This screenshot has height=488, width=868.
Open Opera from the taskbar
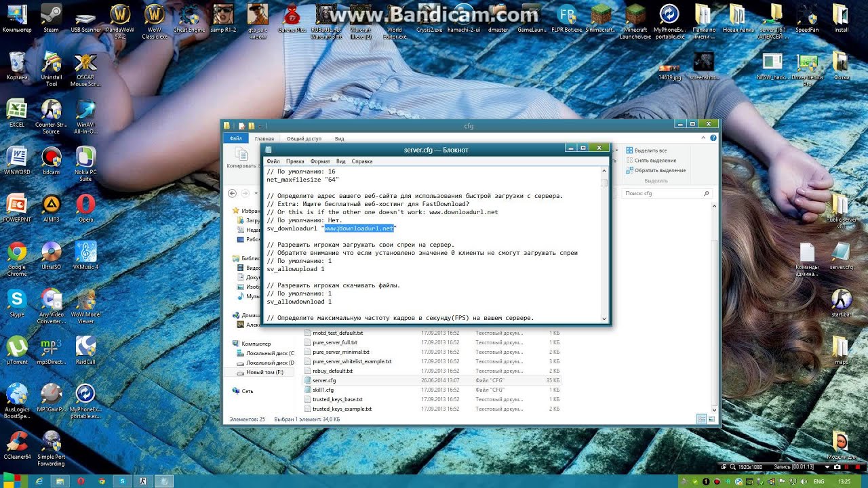(81, 481)
